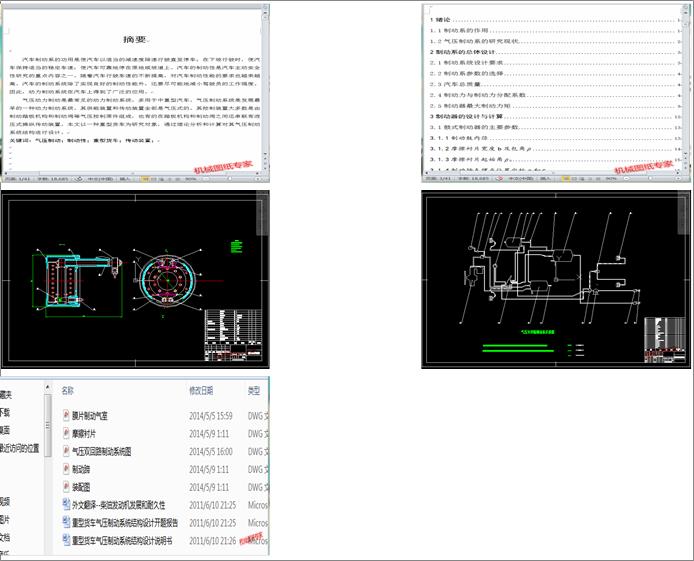Click proofing icon in contents window status bar

pyautogui.click(x=501, y=179)
